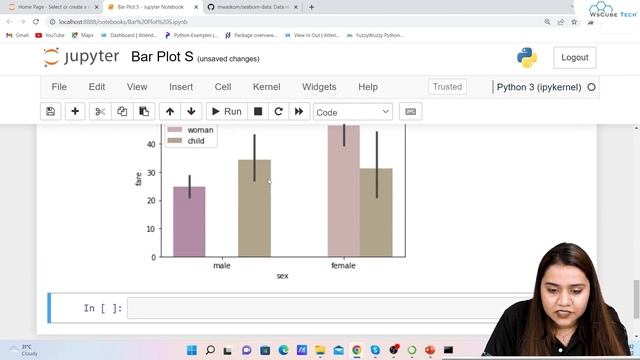The image size is (640, 360).
Task: Open the Help menu
Action: click(368, 87)
